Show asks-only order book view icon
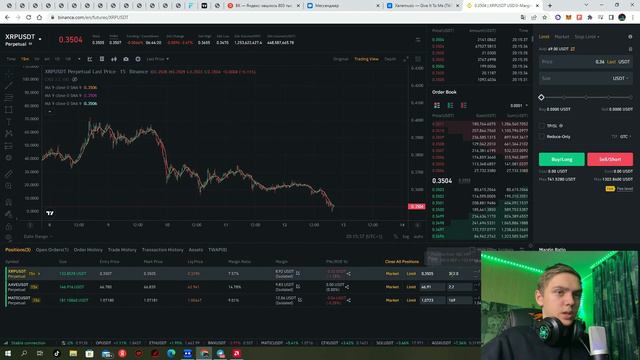The height and width of the screenshot is (360, 640). click(x=464, y=105)
